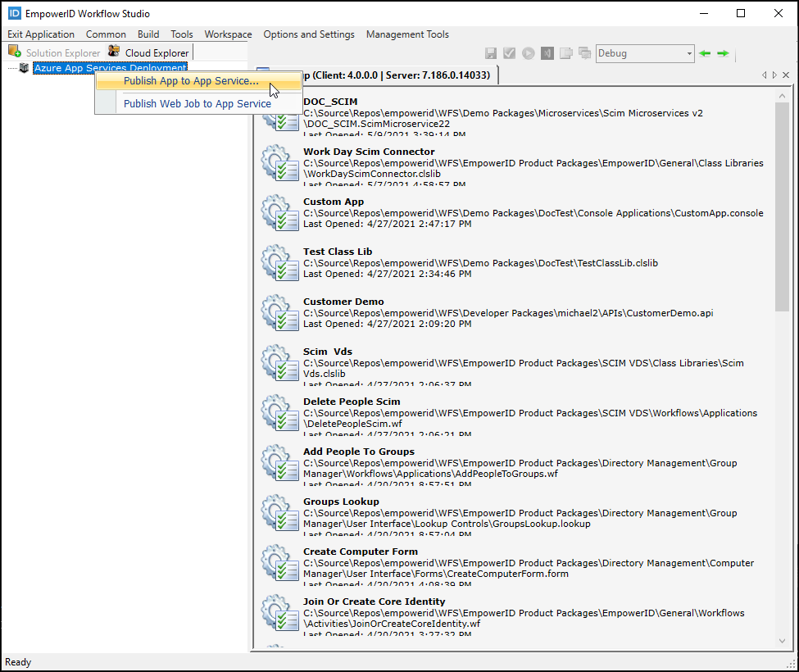
Task: Click the green back navigation arrow
Action: pos(705,52)
